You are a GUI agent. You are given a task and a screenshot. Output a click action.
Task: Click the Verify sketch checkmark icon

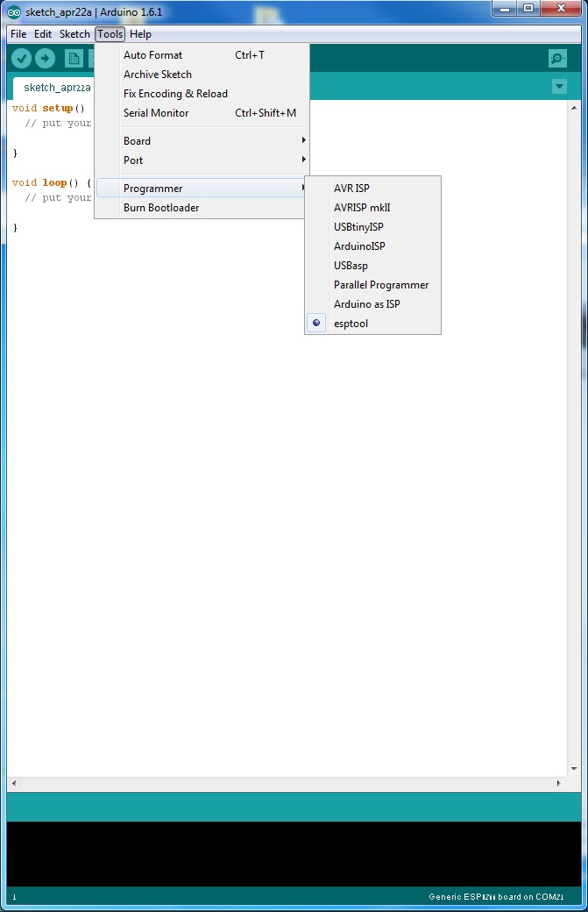click(22, 58)
